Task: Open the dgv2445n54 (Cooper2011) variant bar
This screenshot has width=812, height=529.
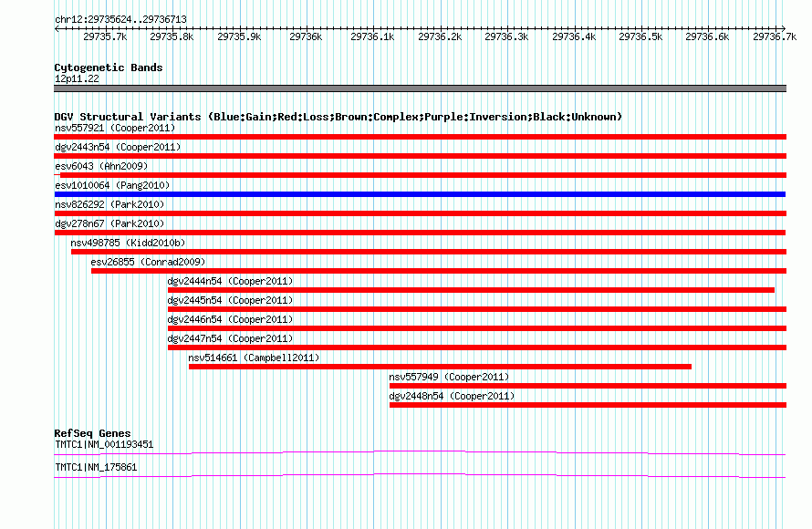Action: [x=477, y=309]
